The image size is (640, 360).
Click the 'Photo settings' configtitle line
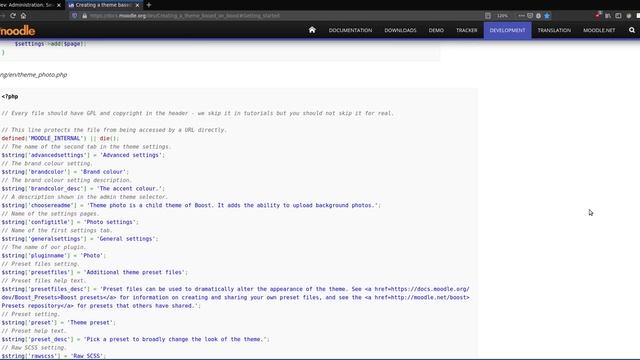[70, 222]
